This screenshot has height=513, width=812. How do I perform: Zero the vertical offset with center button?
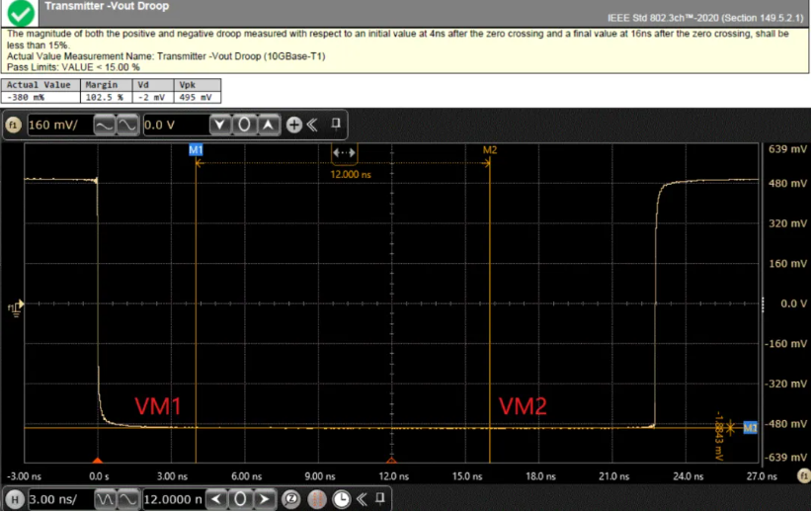click(245, 126)
